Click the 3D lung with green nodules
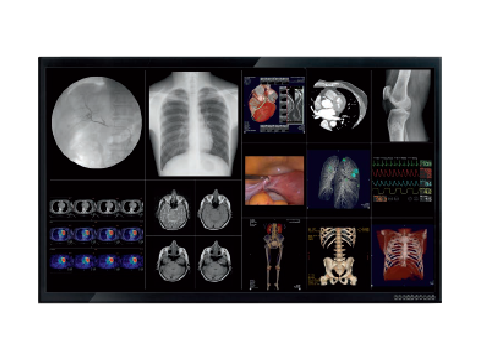 339,180
